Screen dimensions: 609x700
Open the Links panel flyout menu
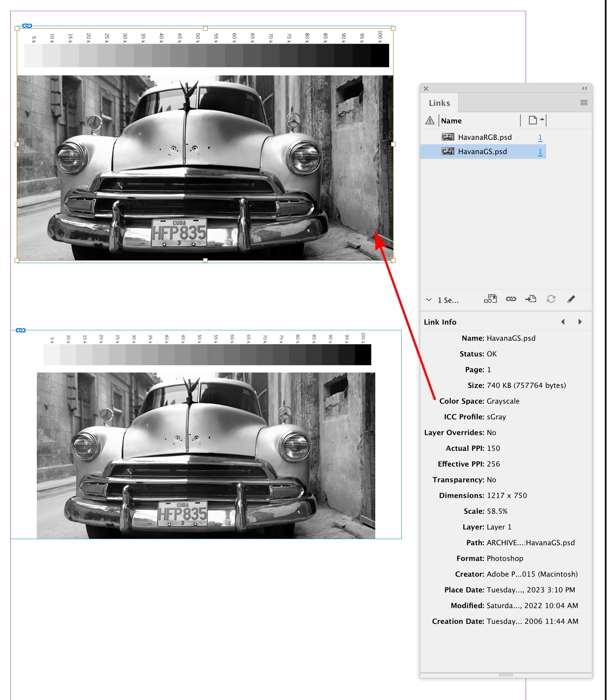click(x=584, y=103)
